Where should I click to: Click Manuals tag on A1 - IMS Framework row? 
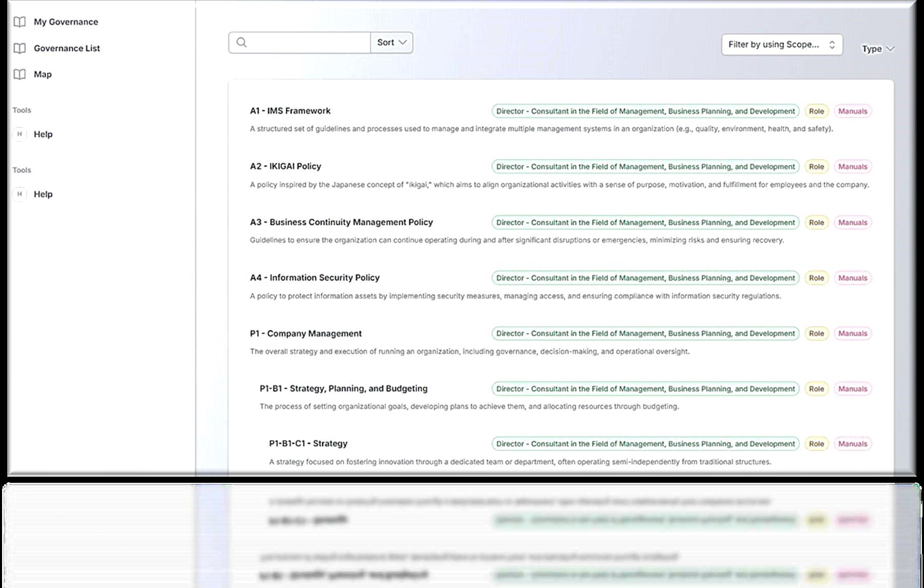(x=853, y=111)
